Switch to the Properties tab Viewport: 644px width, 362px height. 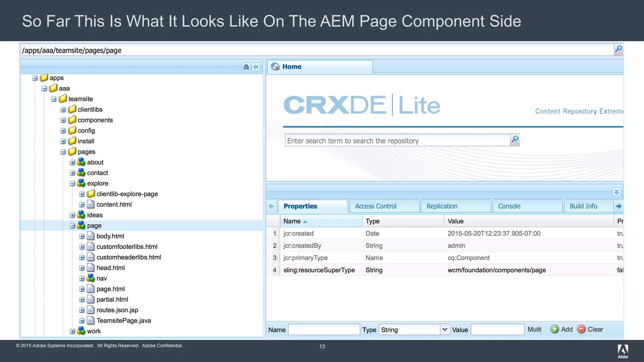[313, 206]
